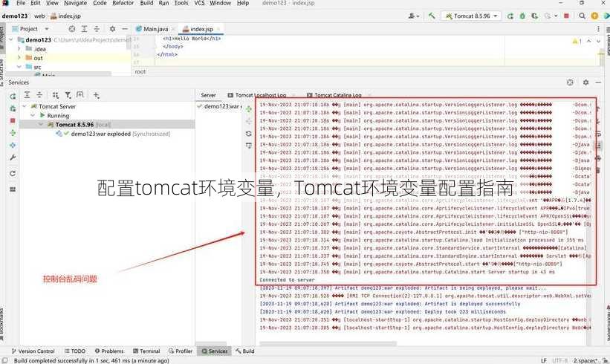This screenshot has height=364, width=610.
Task: Expand the .idea folder
Action: (x=19, y=48)
